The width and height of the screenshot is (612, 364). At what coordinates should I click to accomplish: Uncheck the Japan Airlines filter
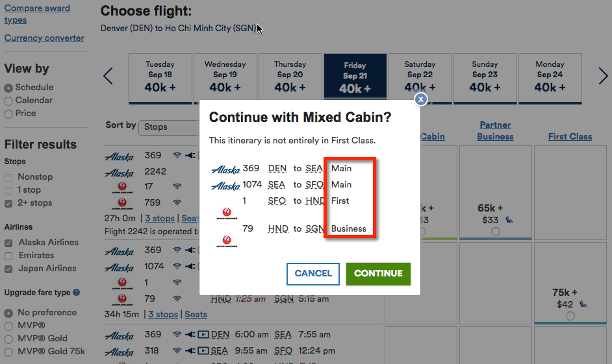point(8,269)
